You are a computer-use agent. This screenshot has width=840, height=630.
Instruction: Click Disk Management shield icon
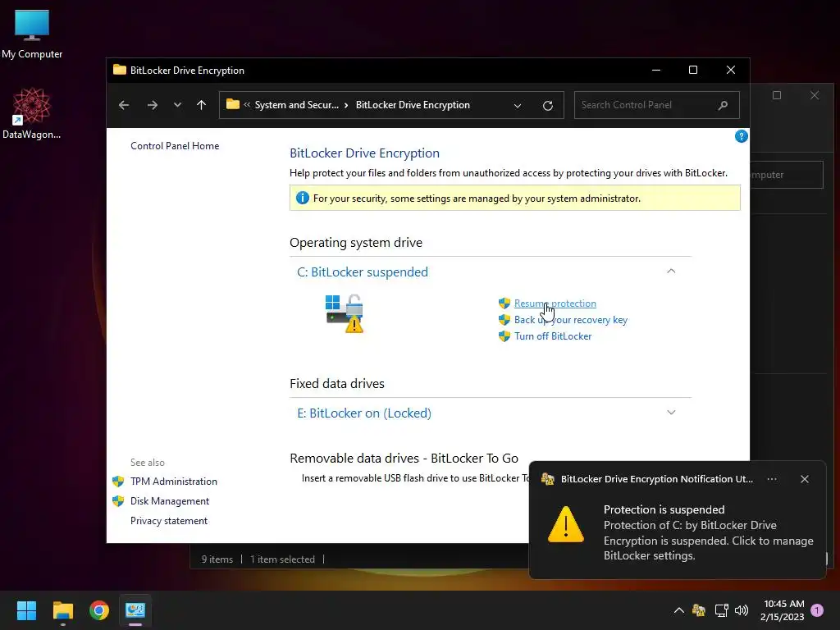point(118,501)
